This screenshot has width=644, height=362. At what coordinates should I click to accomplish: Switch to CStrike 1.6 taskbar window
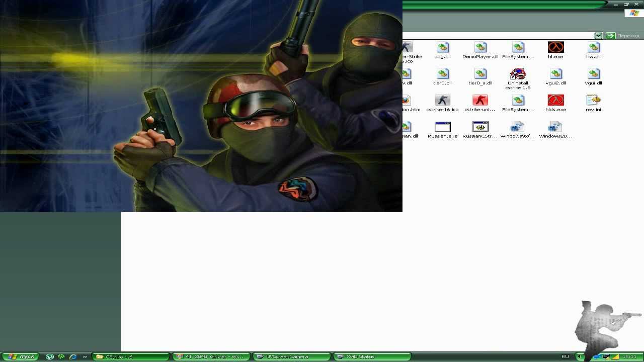tap(131, 356)
